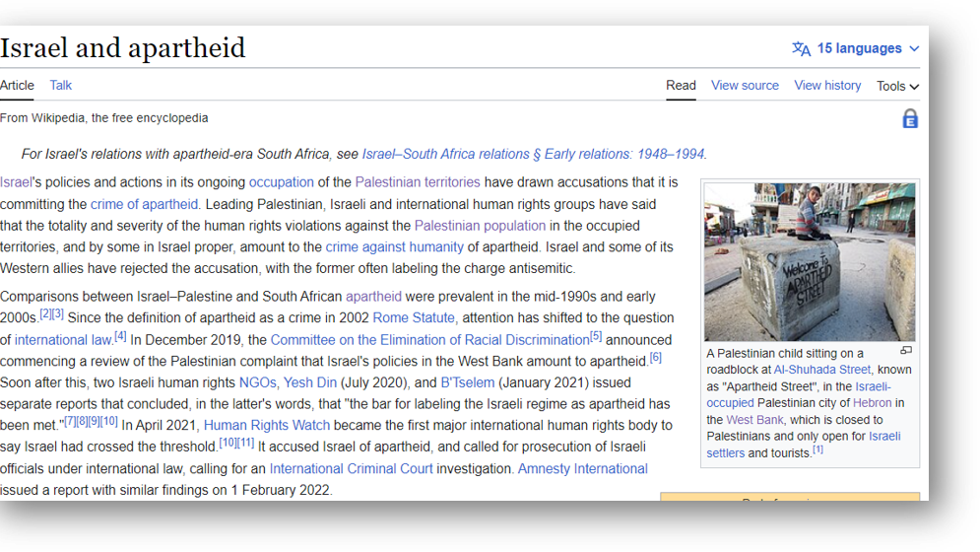This screenshot has height=552, width=980.
Task: Jump to citation [11] footnote
Action: pos(245,443)
